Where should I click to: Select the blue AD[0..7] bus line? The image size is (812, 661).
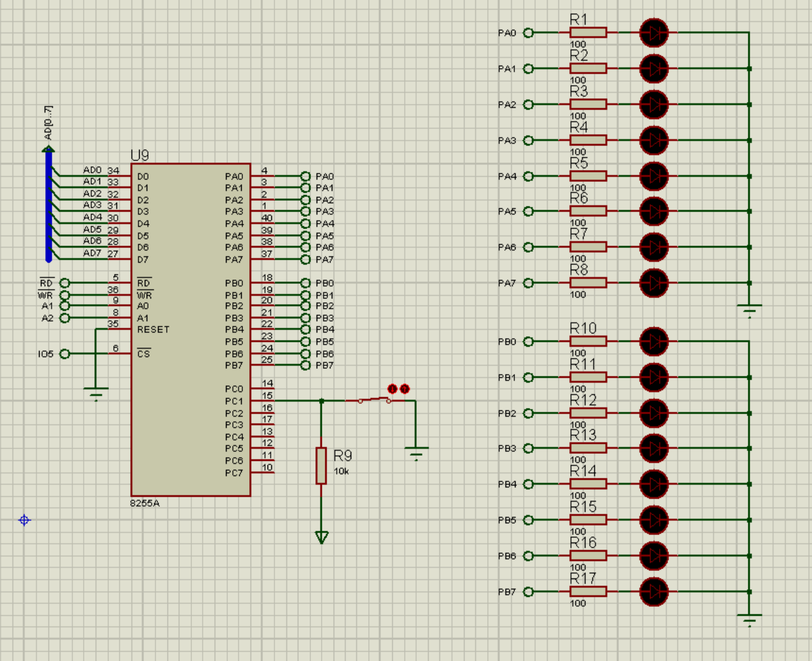[x=48, y=205]
